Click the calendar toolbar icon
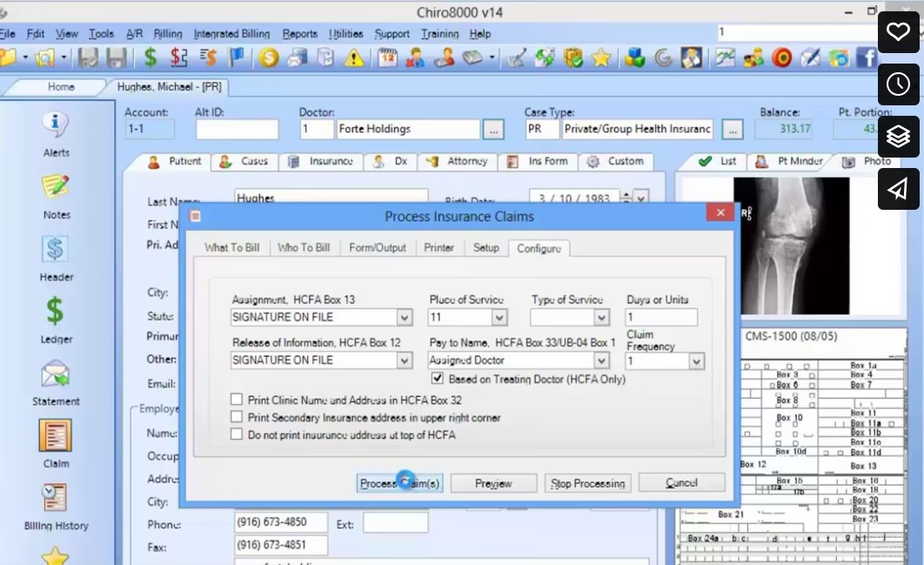The width and height of the screenshot is (924, 565). [x=387, y=57]
